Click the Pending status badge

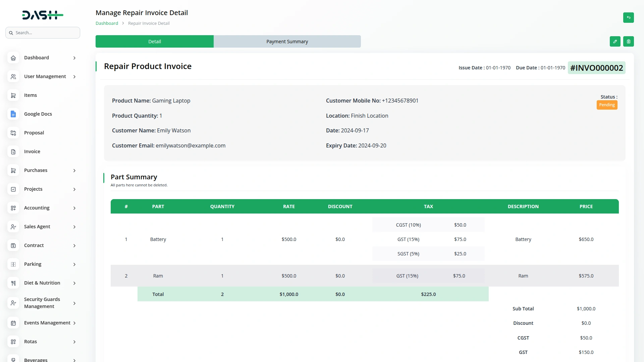click(x=607, y=105)
